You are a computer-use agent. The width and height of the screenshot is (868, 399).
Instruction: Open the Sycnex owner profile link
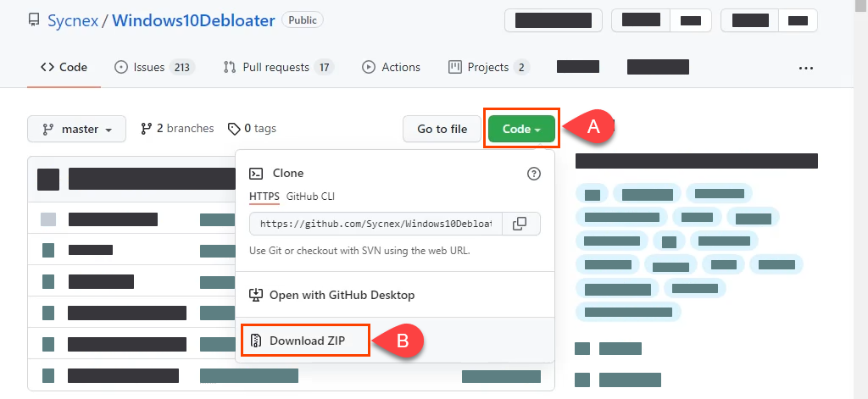[73, 21]
